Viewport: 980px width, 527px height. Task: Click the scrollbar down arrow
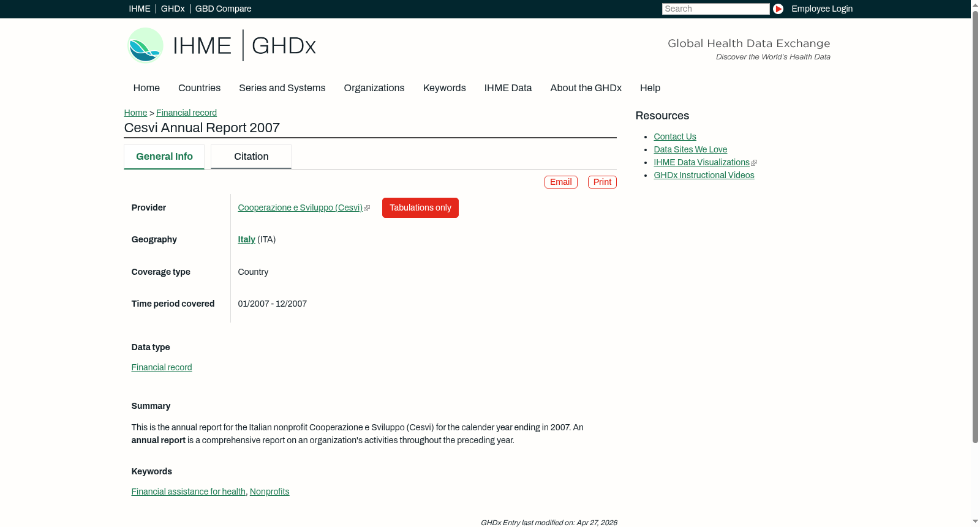[975, 522]
